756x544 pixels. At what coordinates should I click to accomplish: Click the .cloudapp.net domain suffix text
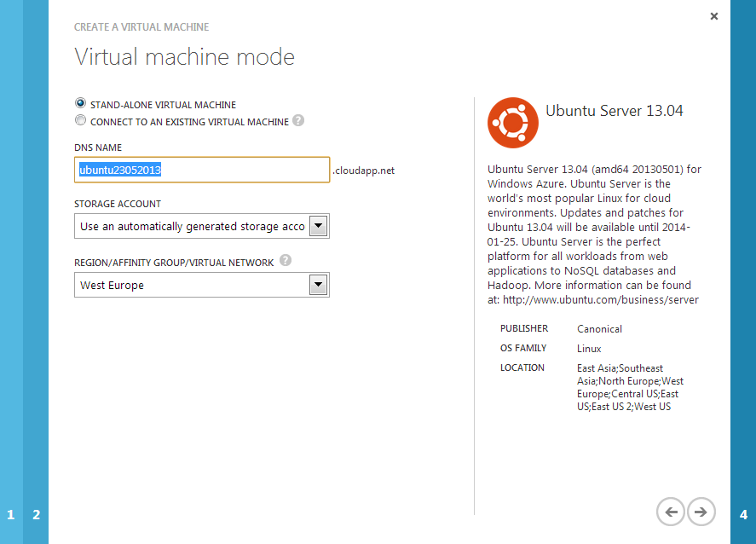tap(364, 171)
